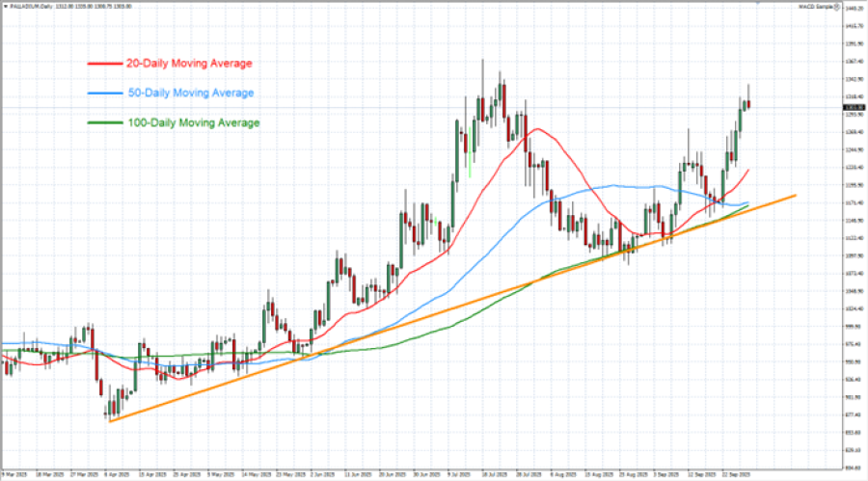The width and height of the screenshot is (868, 481).
Task: Click the blue 50-Daily legend line sample
Action: (104, 94)
